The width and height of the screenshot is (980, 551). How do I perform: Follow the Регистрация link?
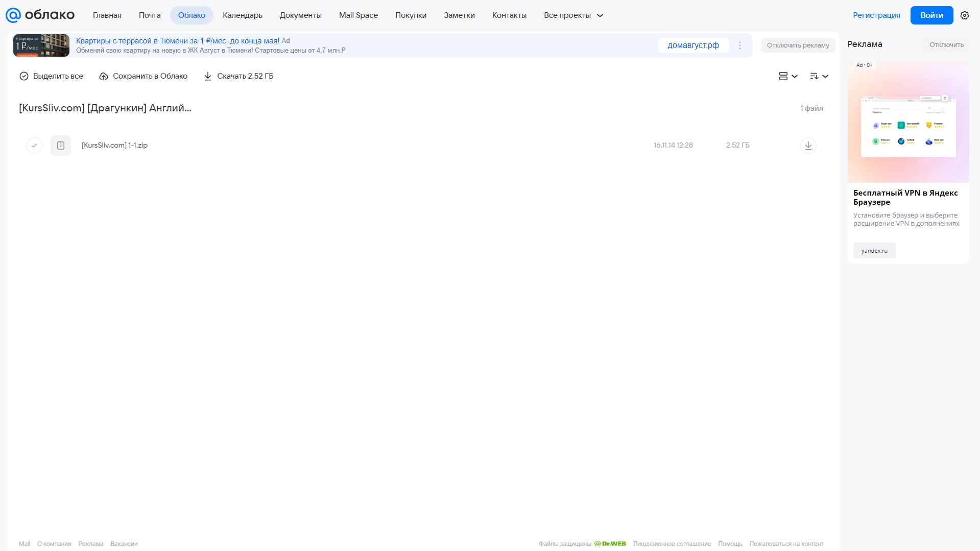click(x=876, y=15)
